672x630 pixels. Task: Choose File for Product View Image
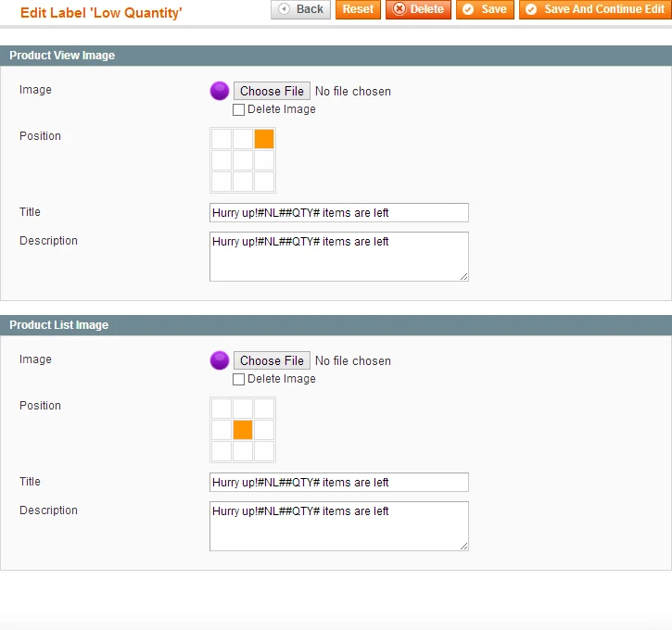coord(272,91)
